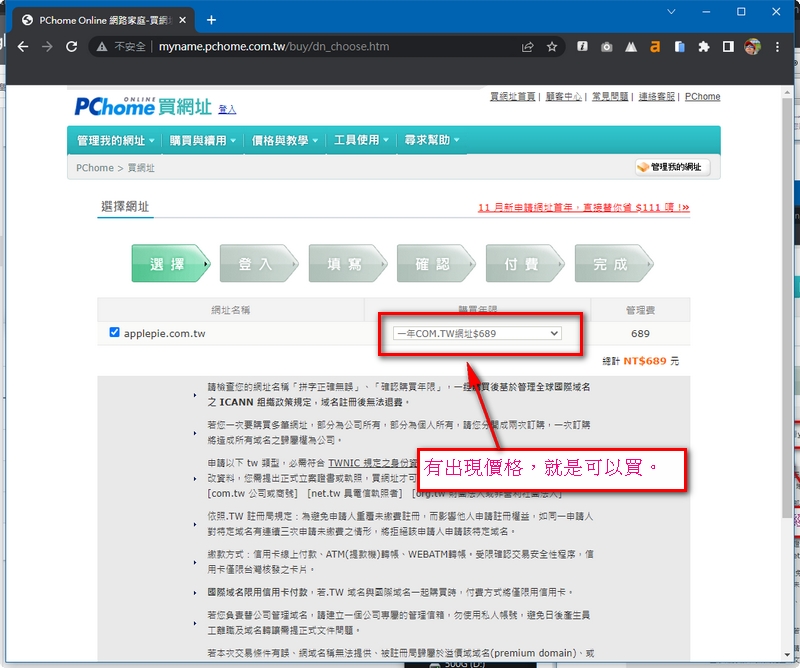This screenshot has height=668, width=800.
Task: Click the red 11月新申請網址首年 promotion link
Action: pyautogui.click(x=583, y=208)
